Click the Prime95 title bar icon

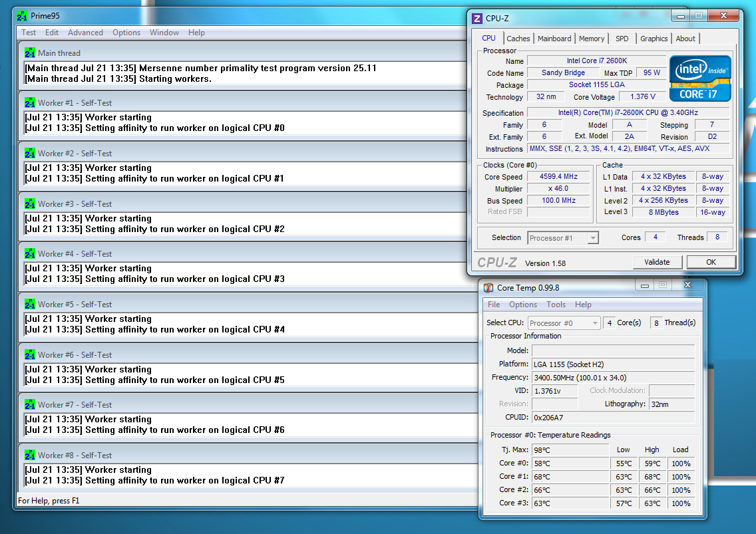[22, 15]
